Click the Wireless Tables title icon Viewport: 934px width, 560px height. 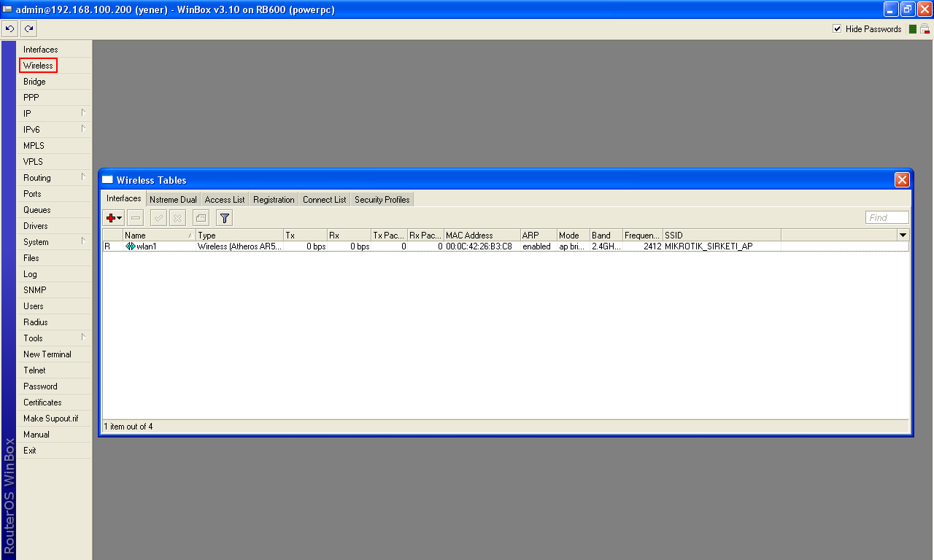[x=107, y=180]
